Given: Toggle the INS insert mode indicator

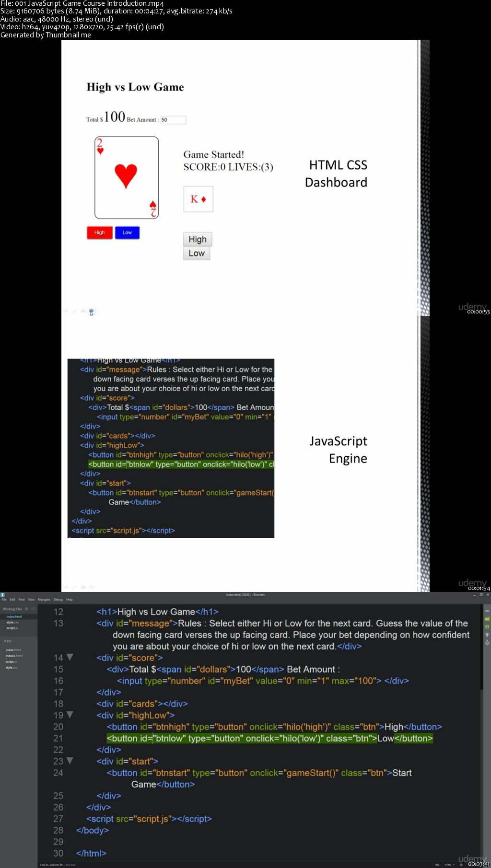Looking at the screenshot, I should point(437,865).
